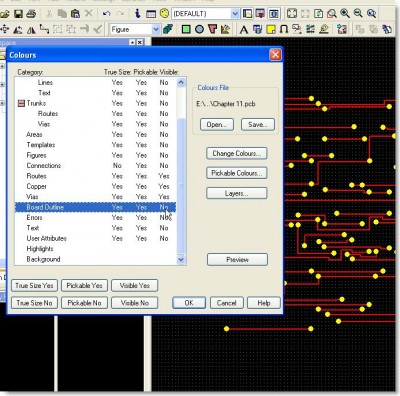Select the User Attributes category

pos(96,238)
